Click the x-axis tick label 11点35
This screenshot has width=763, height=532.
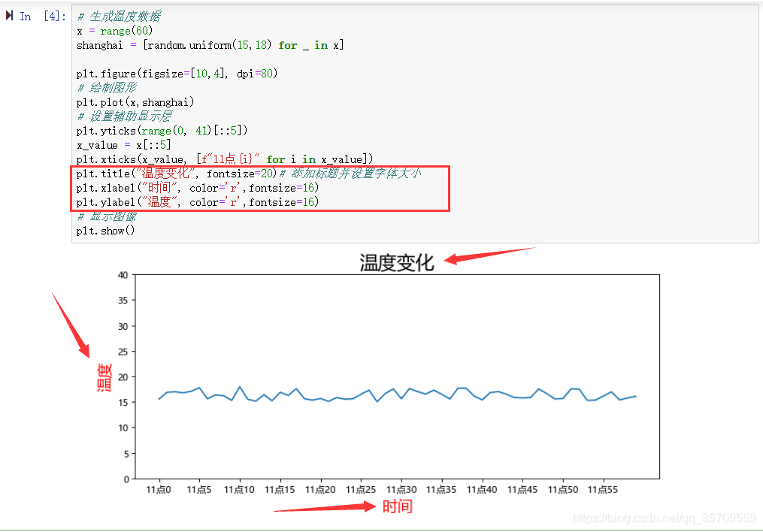[x=441, y=490]
